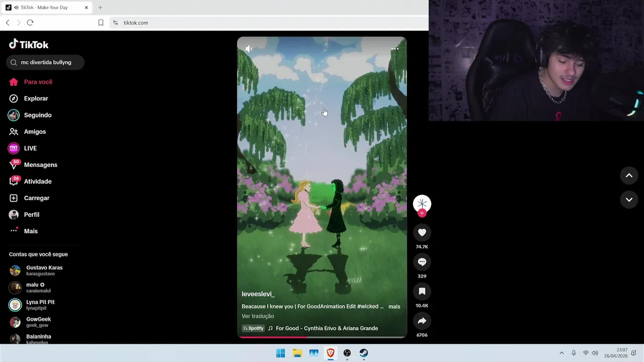
Task: Click the browser back arrow
Action: pyautogui.click(x=8, y=23)
